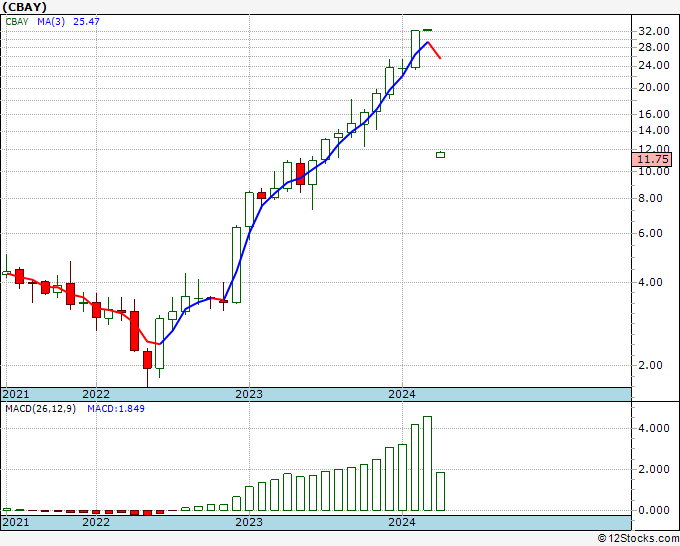Click the MA(3) legend label

coord(51,21)
